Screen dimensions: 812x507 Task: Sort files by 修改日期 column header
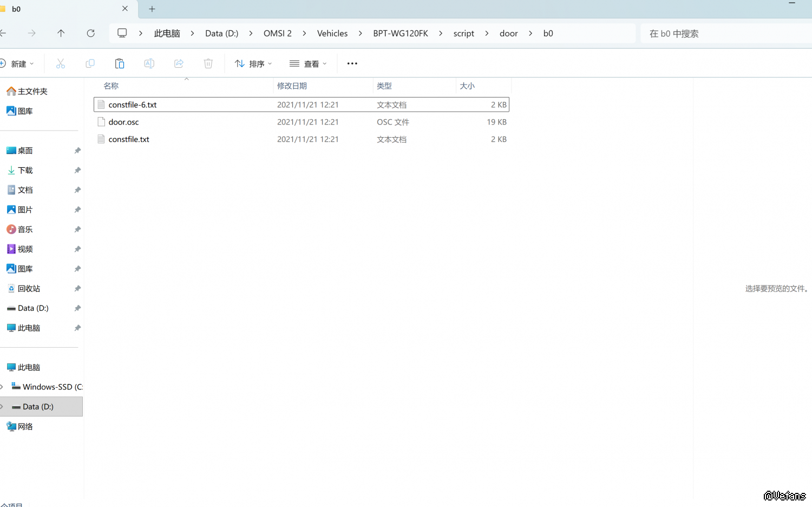(x=292, y=86)
